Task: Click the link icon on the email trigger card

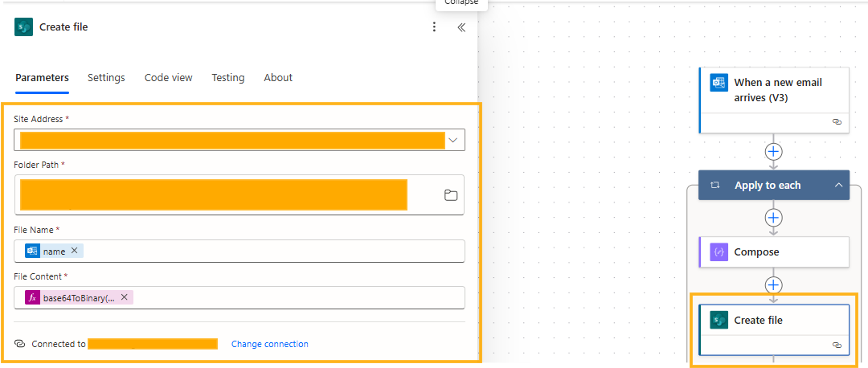Action: 837,122
